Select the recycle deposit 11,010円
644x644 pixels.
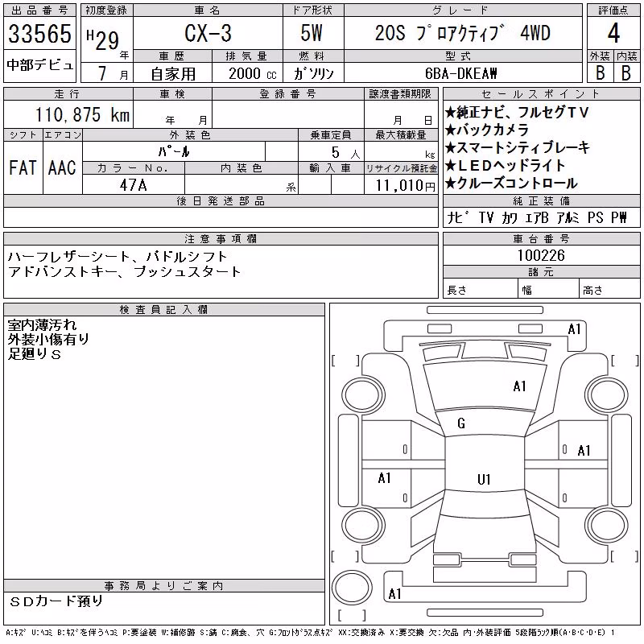coord(405,186)
